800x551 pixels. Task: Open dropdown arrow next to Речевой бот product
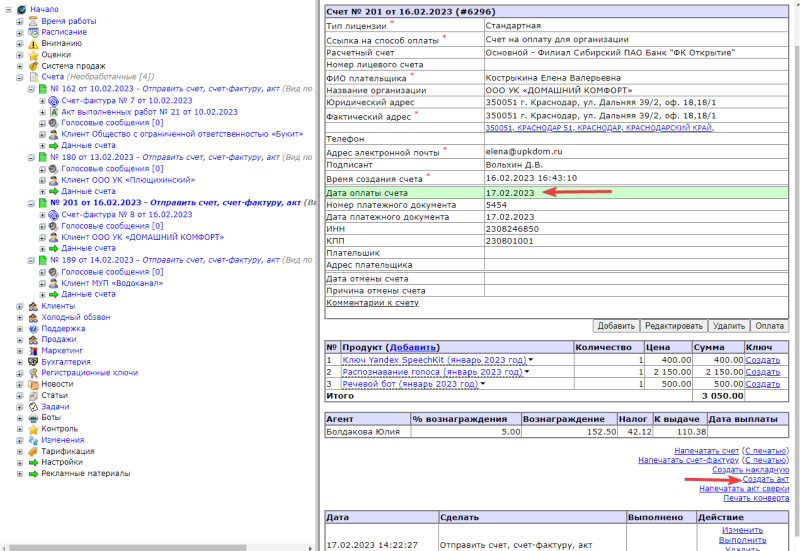click(x=483, y=384)
